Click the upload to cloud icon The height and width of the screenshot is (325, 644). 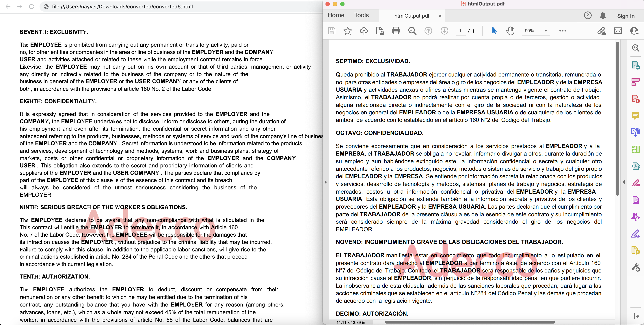coord(364,31)
